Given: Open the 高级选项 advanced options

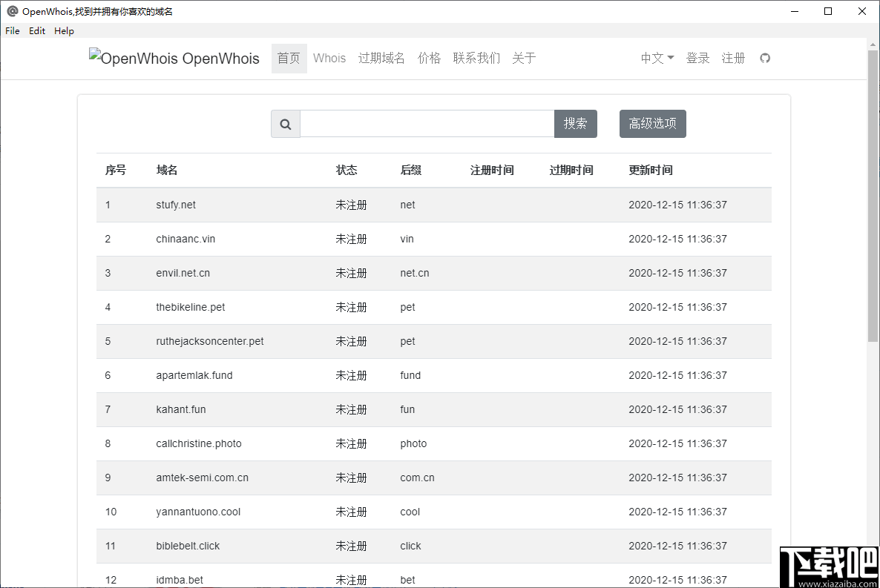Looking at the screenshot, I should tap(652, 124).
